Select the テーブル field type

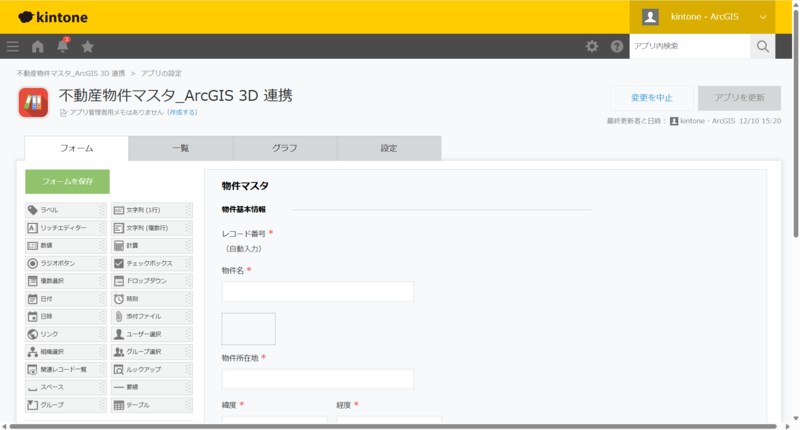pyautogui.click(x=152, y=405)
